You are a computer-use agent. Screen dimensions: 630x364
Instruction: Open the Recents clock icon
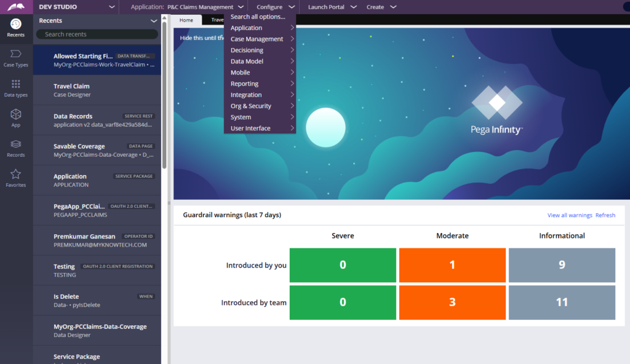[15, 24]
